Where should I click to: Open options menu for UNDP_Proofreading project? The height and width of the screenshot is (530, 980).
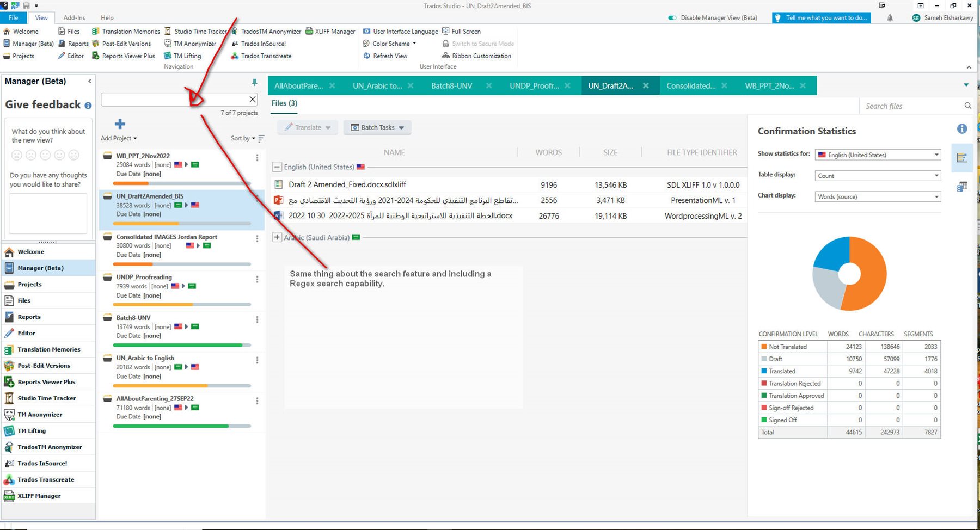[257, 279]
